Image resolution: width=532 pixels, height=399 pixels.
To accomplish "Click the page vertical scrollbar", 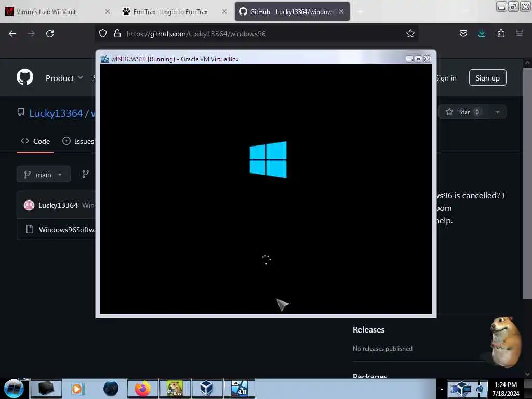I will [527, 183].
